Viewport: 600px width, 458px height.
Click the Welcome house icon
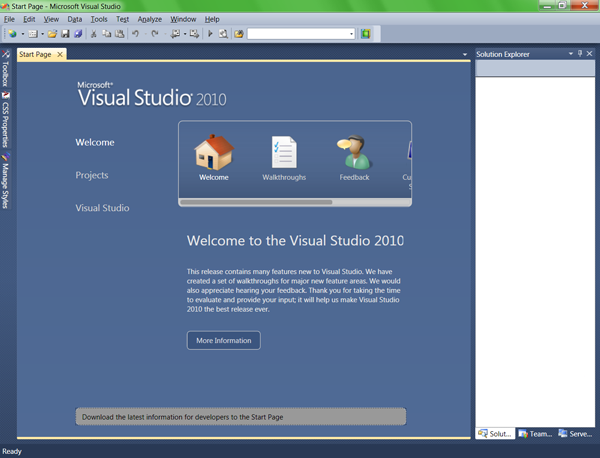214,152
